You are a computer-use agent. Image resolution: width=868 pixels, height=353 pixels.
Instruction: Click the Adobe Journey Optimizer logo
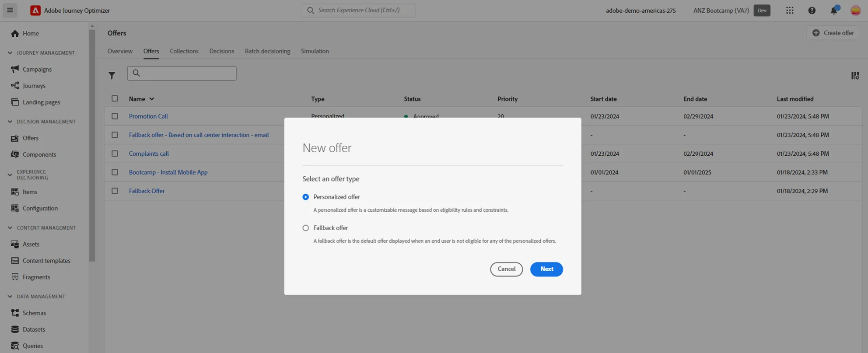[35, 10]
